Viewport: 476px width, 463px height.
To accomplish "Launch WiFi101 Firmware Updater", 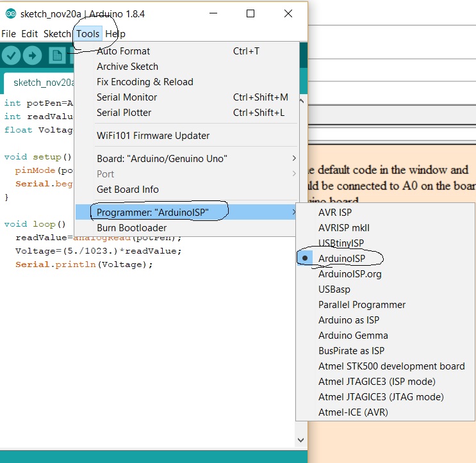I will [185, 136].
